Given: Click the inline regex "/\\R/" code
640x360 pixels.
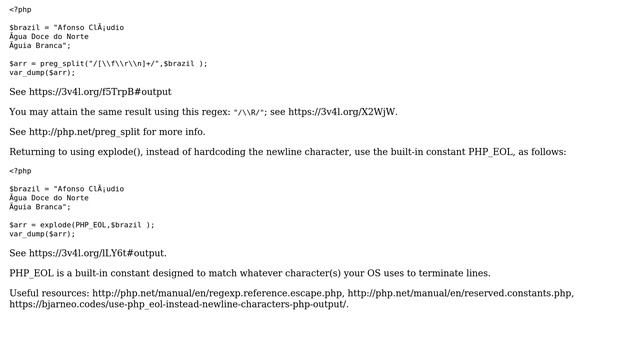Looking at the screenshot, I should (249, 112).
